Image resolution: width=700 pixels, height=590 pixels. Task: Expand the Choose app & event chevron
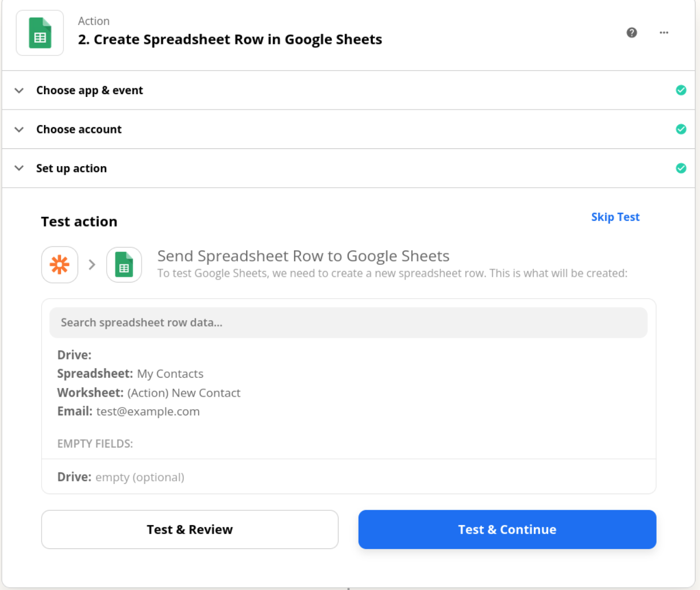pos(19,90)
